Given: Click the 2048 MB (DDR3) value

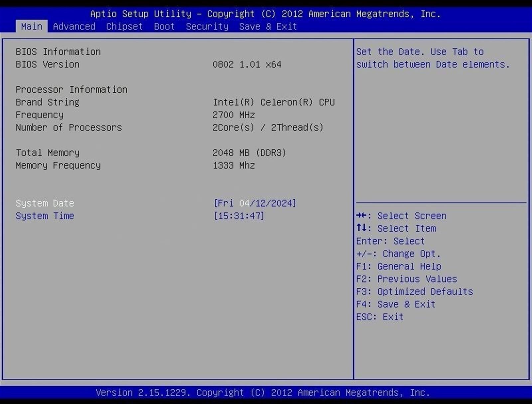Looking at the screenshot, I should [x=249, y=152].
